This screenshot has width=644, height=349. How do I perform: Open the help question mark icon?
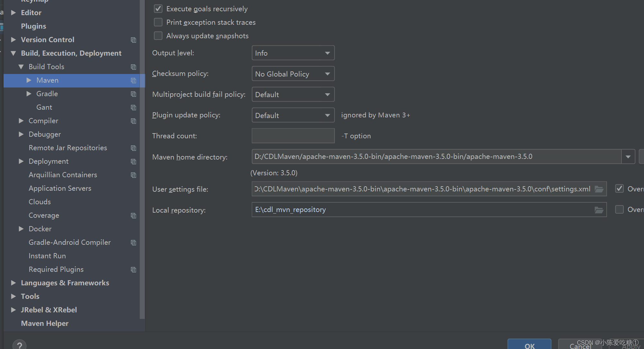20,345
